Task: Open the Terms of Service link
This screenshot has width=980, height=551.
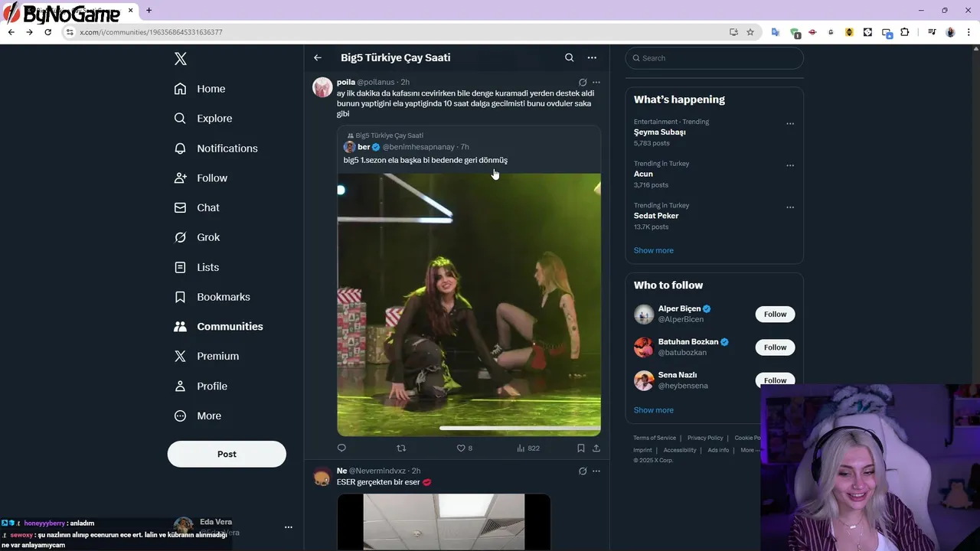Action: pyautogui.click(x=655, y=438)
